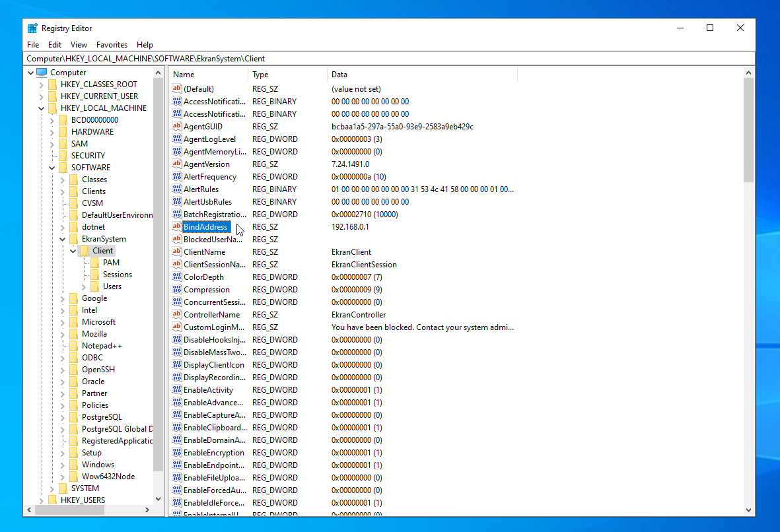Image resolution: width=780 pixels, height=532 pixels.
Task: Collapse the Computer root node
Action: [31, 73]
